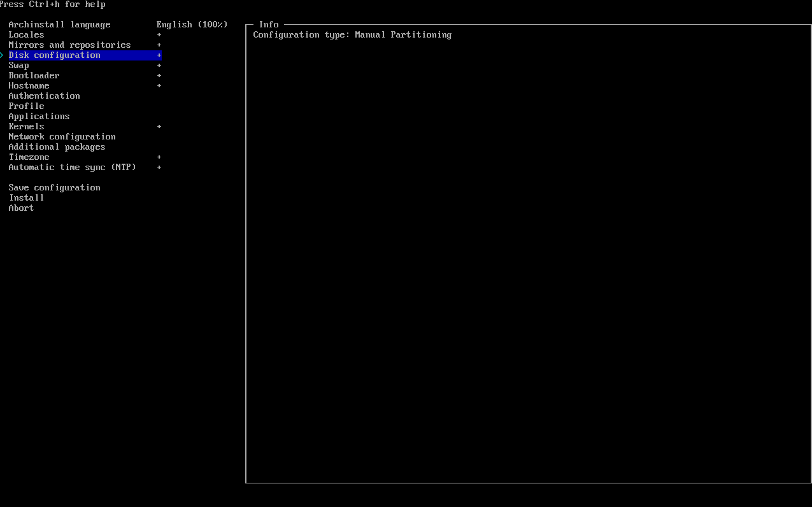Select Archinstall language menu entry
812x507 pixels.
click(59, 24)
